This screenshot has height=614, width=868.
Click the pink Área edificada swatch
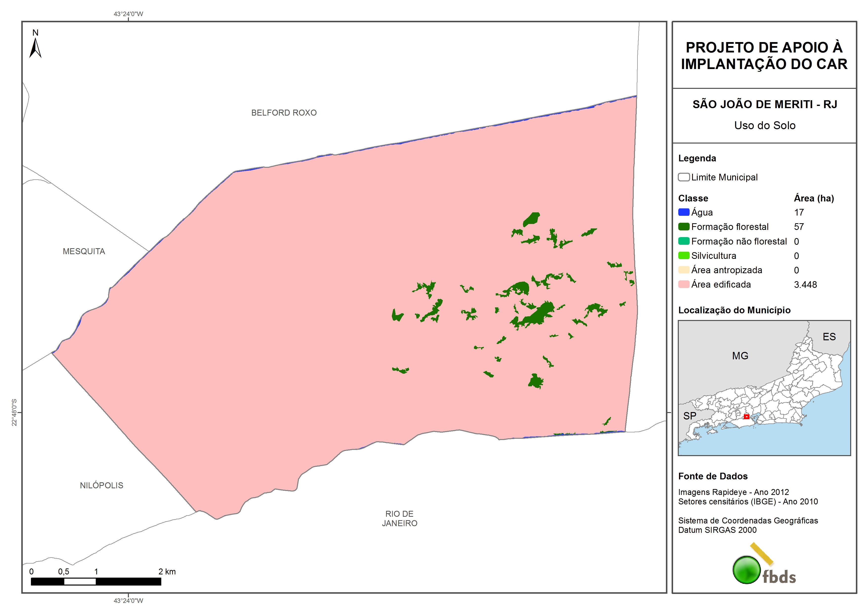[683, 285]
